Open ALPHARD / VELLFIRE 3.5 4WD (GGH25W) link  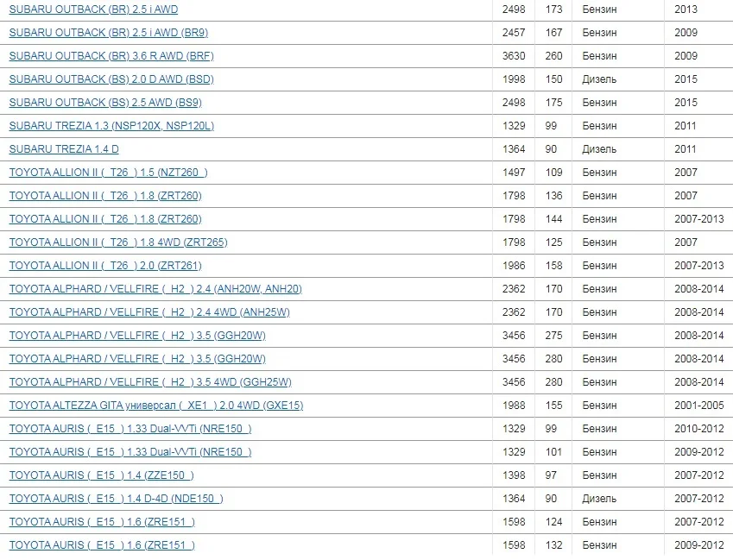tap(150, 383)
